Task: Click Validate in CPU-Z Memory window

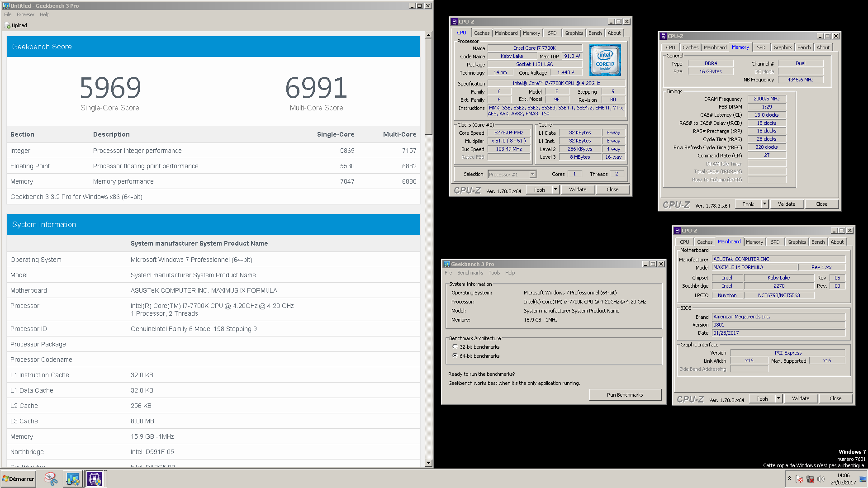Action: (x=787, y=204)
